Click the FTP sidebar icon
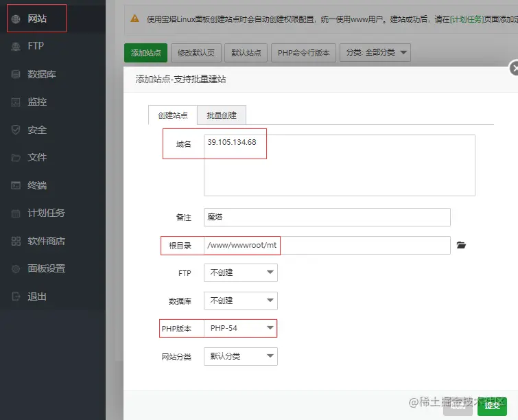 pos(16,47)
